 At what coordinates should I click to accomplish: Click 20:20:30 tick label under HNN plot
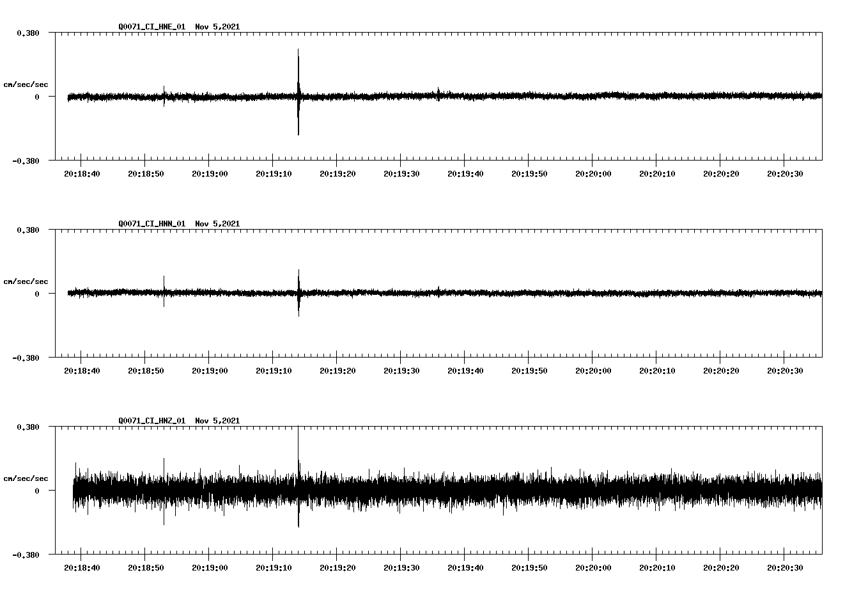pos(785,370)
